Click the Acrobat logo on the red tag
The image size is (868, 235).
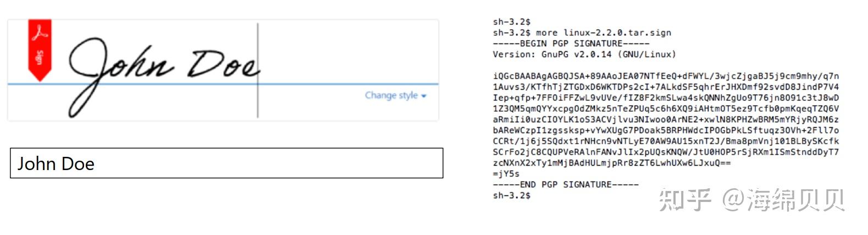pos(40,32)
